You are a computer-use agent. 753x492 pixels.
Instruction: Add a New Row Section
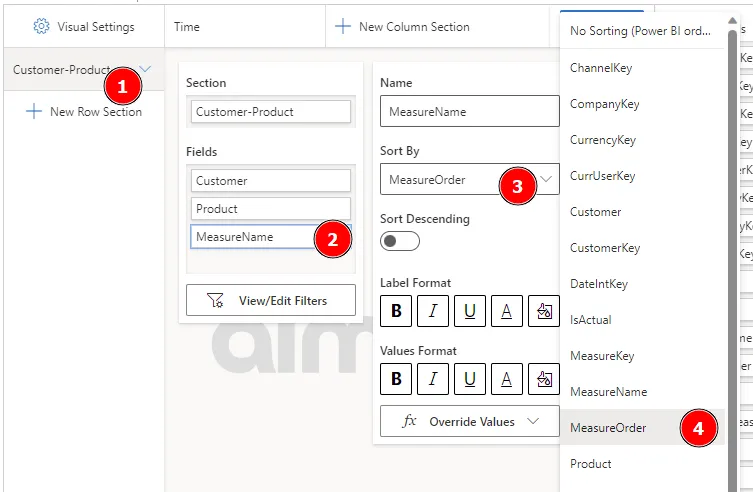[84, 112]
